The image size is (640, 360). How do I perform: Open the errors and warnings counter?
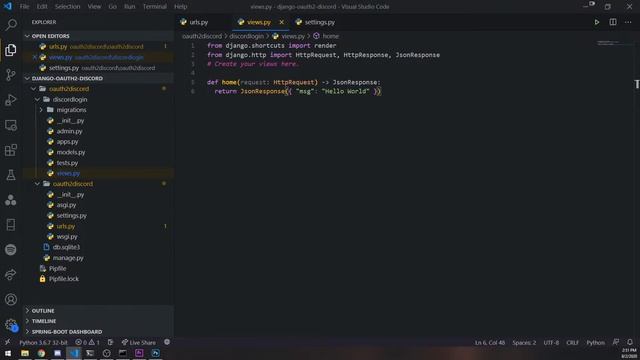pos(87,342)
